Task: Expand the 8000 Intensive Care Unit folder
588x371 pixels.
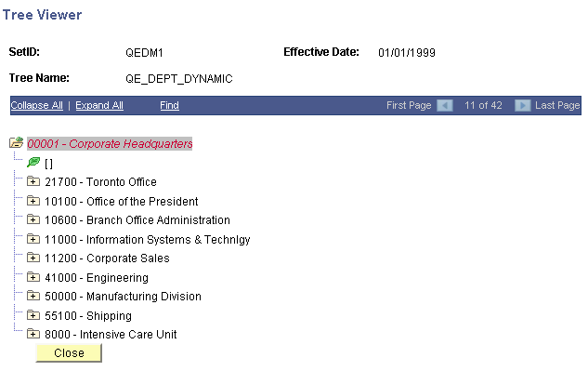Action: tap(33, 334)
